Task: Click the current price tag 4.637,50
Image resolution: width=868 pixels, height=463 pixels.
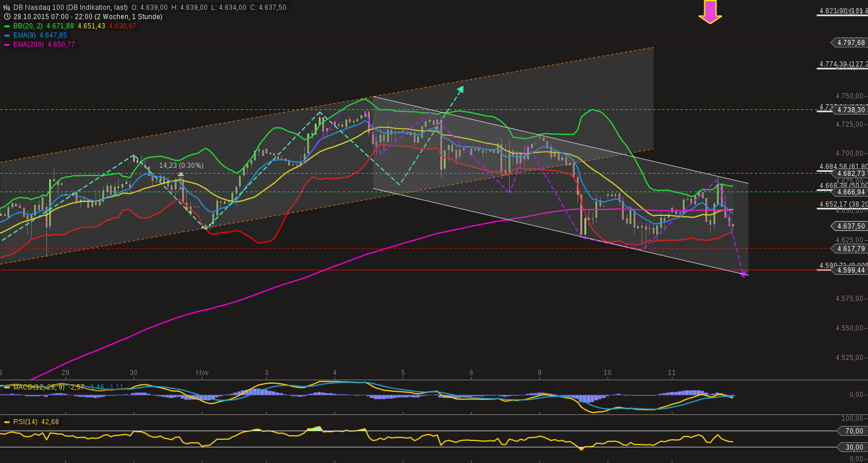Action: click(x=849, y=226)
